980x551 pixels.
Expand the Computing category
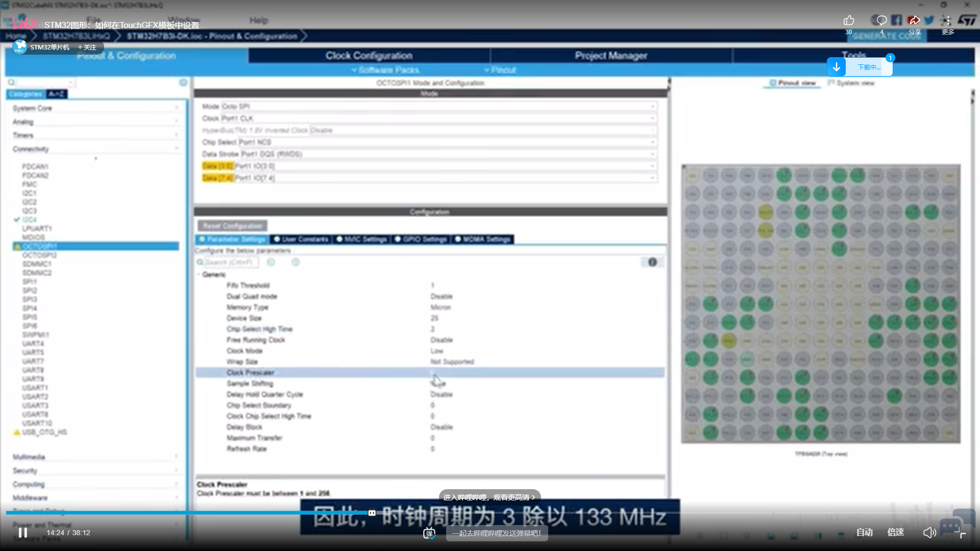(95, 484)
